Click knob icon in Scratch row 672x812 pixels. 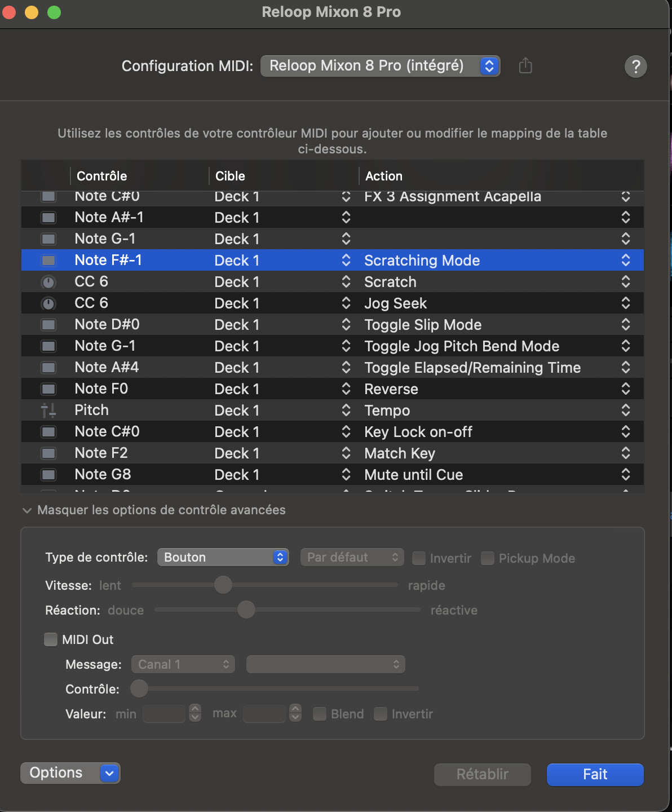point(49,282)
